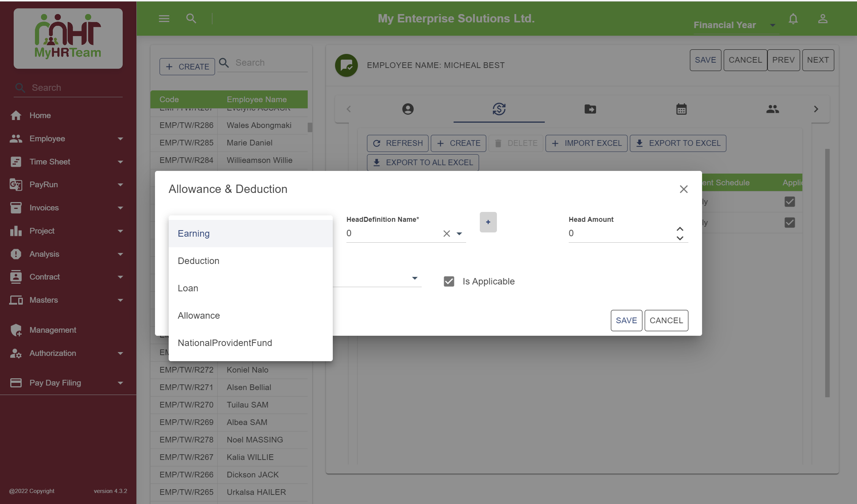
Task: Toggle the Is Applicable checkbox
Action: click(449, 281)
